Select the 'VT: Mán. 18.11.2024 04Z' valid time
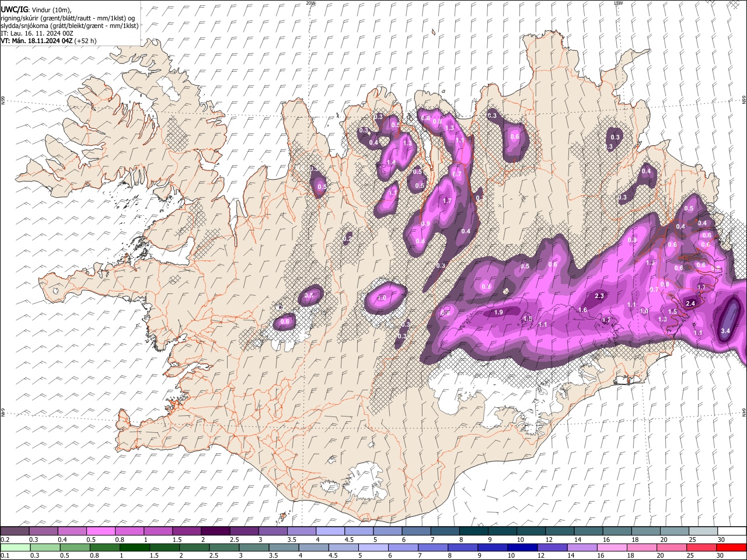This screenshot has width=747, height=560. [36, 41]
